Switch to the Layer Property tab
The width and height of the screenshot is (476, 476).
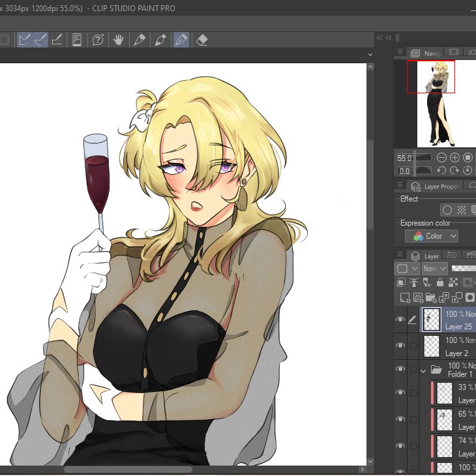click(434, 186)
